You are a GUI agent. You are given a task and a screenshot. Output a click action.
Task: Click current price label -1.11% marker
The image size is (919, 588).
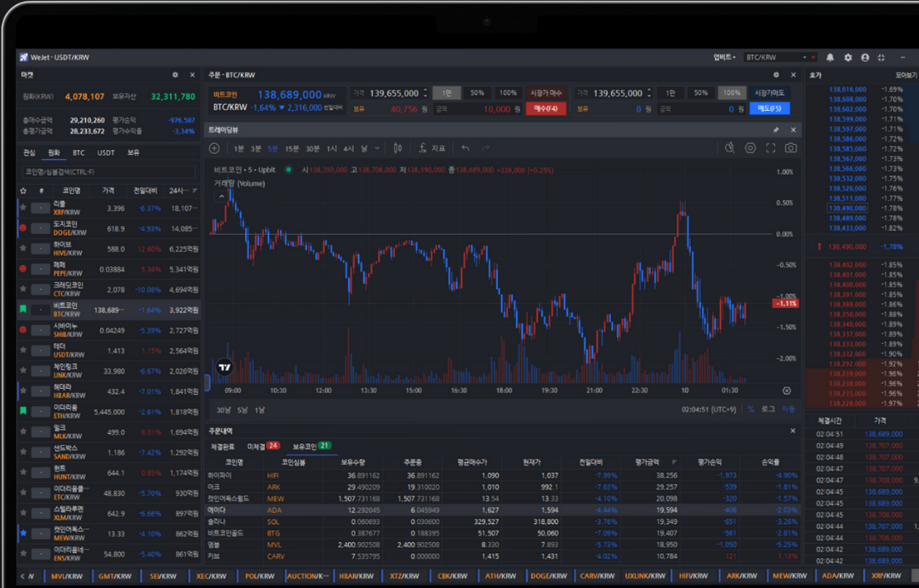point(785,304)
